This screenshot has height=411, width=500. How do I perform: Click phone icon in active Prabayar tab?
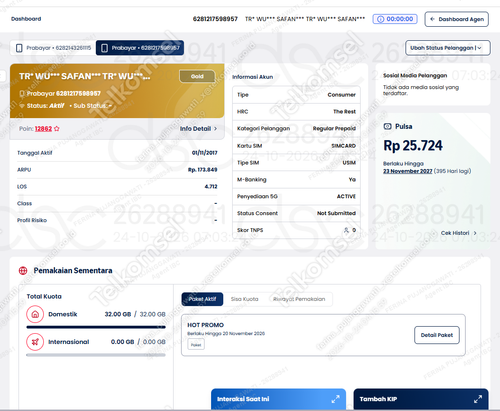(x=104, y=48)
